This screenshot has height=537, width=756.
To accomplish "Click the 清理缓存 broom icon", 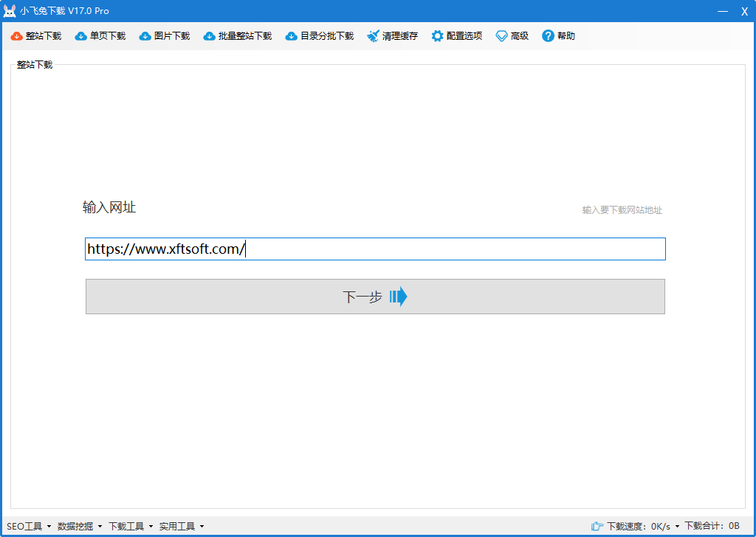I will point(374,36).
